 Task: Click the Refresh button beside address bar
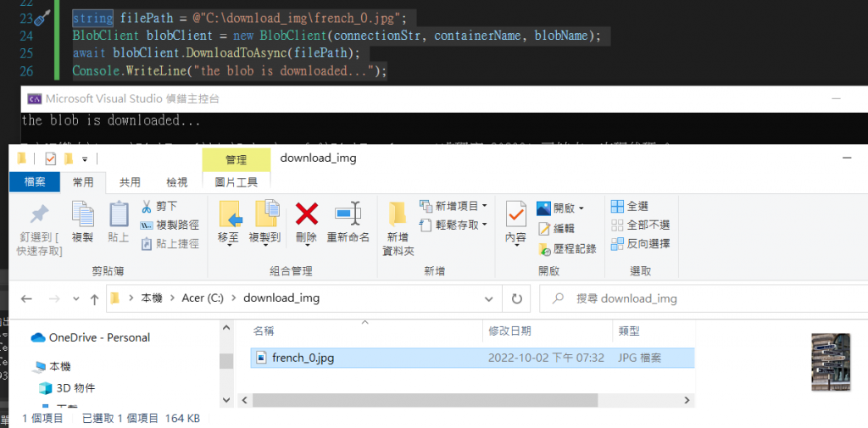tap(516, 299)
